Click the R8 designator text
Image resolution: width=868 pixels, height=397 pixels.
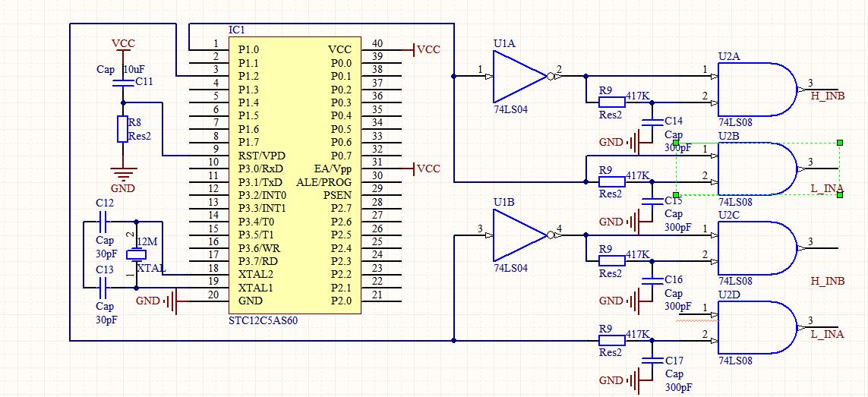[x=135, y=123]
